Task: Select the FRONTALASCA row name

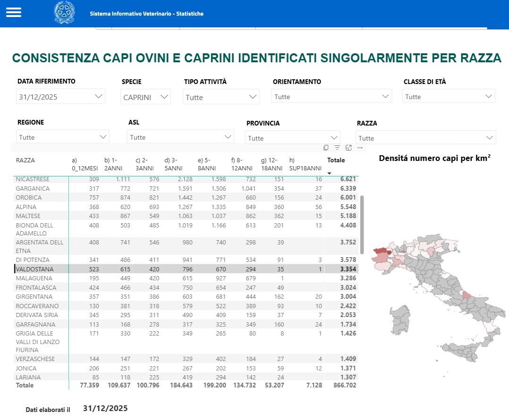Action: 36,288
